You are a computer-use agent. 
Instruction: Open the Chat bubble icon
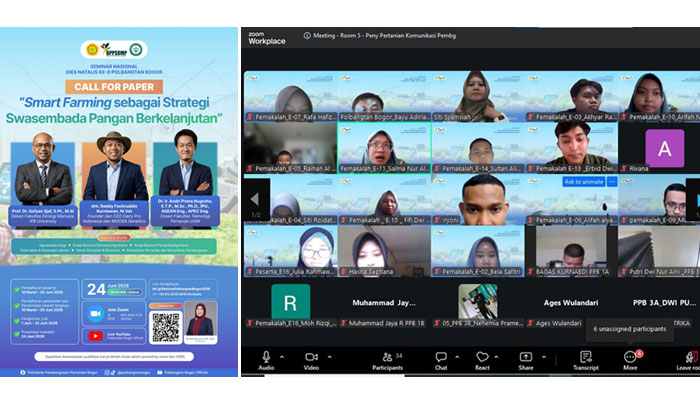(441, 357)
